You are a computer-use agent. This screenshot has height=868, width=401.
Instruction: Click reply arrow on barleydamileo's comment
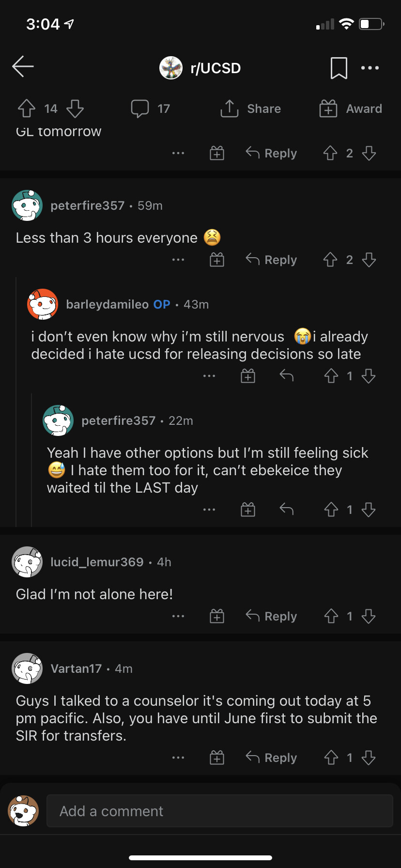pyautogui.click(x=287, y=375)
